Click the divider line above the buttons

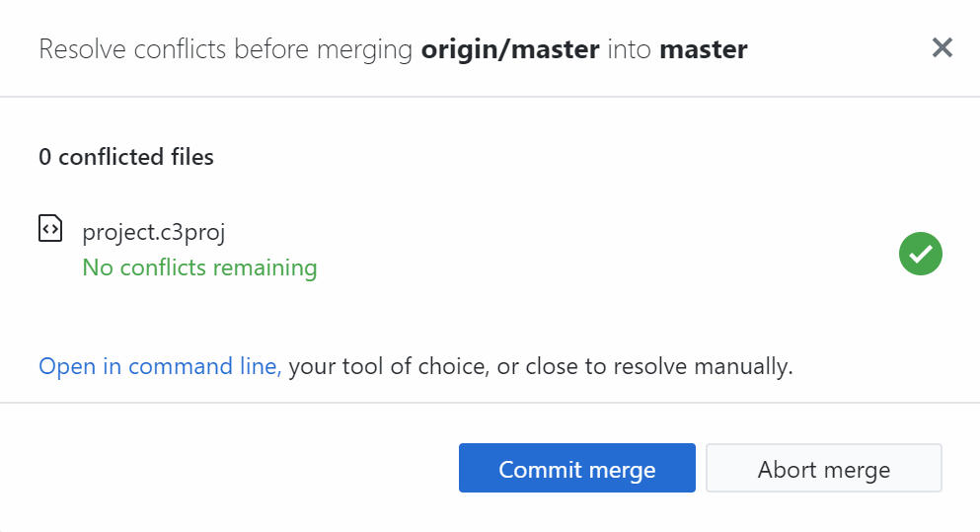tap(490, 403)
